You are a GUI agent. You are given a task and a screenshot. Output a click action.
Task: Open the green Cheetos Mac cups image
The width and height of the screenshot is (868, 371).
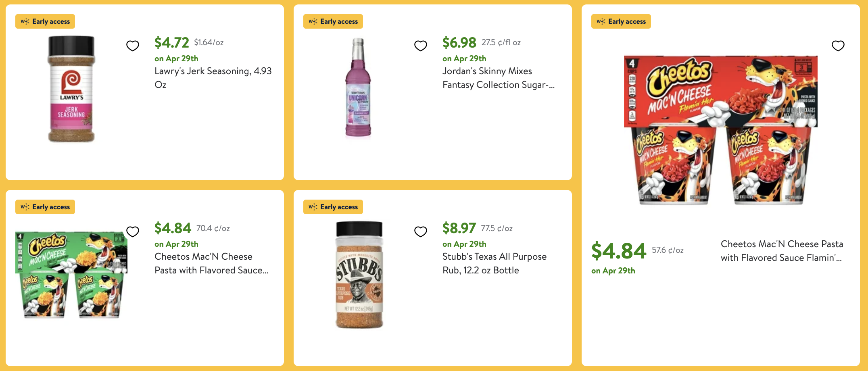coord(71,274)
